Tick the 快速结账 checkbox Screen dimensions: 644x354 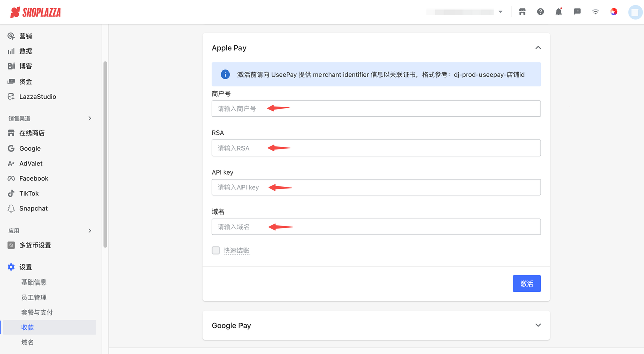coord(216,250)
